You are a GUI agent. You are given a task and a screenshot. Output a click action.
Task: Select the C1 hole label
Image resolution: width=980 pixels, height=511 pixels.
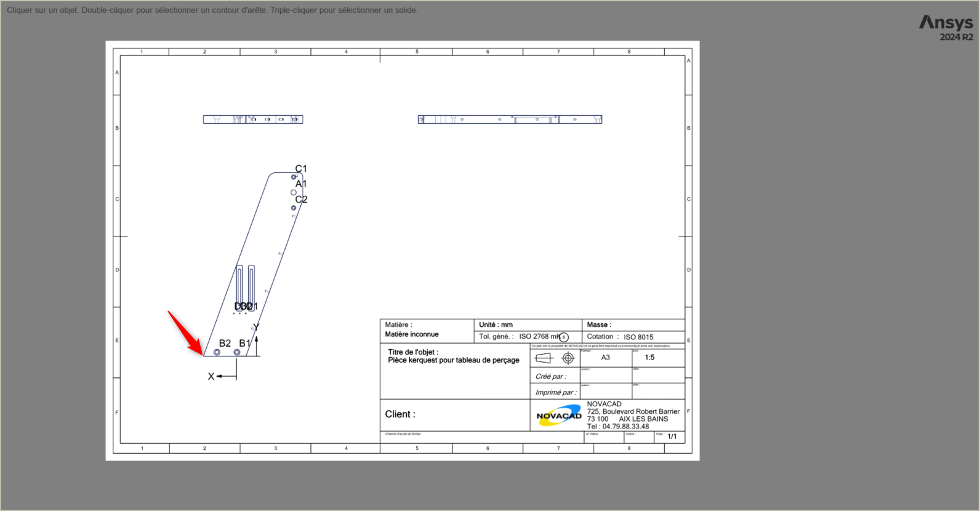click(x=301, y=169)
